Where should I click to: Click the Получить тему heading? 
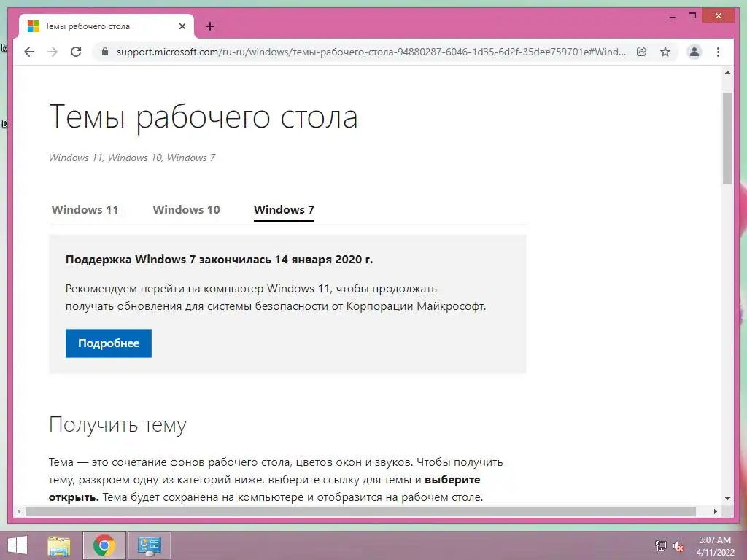[x=117, y=424]
